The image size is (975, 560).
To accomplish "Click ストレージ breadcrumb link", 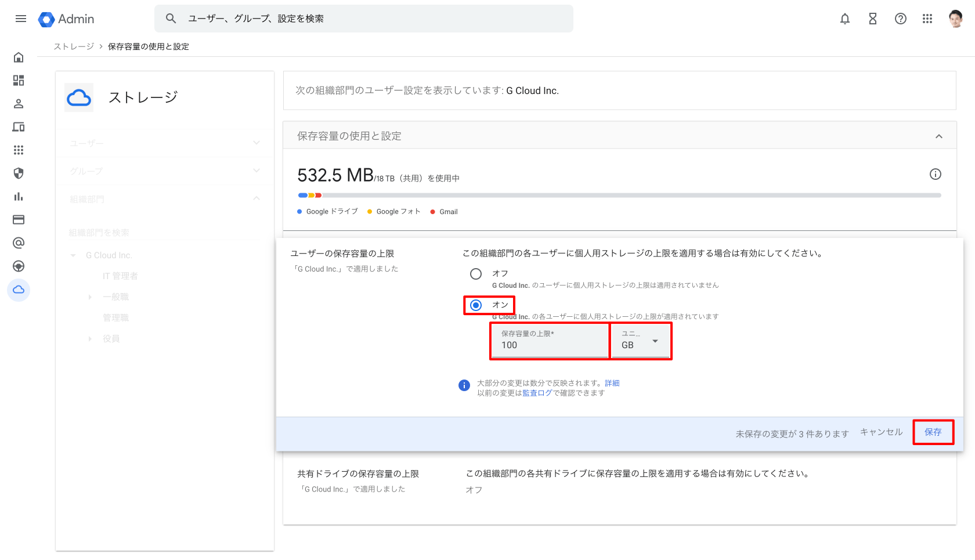I will [x=74, y=46].
